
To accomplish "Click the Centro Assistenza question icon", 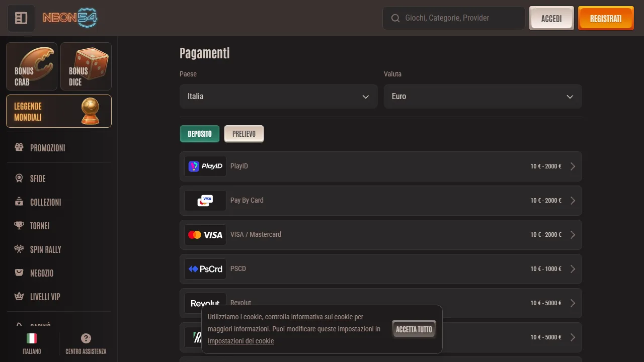I will point(86,338).
